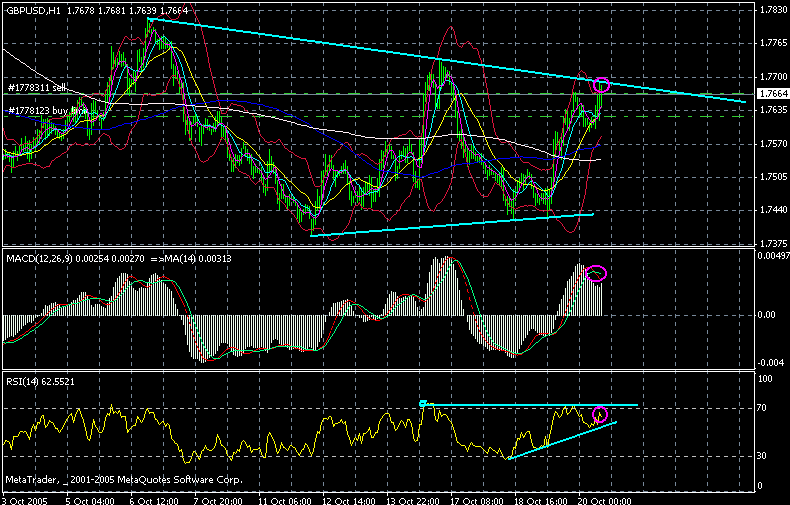The height and width of the screenshot is (505, 790).
Task: Click the 0.00 level on the MACD scale
Action: [766, 314]
